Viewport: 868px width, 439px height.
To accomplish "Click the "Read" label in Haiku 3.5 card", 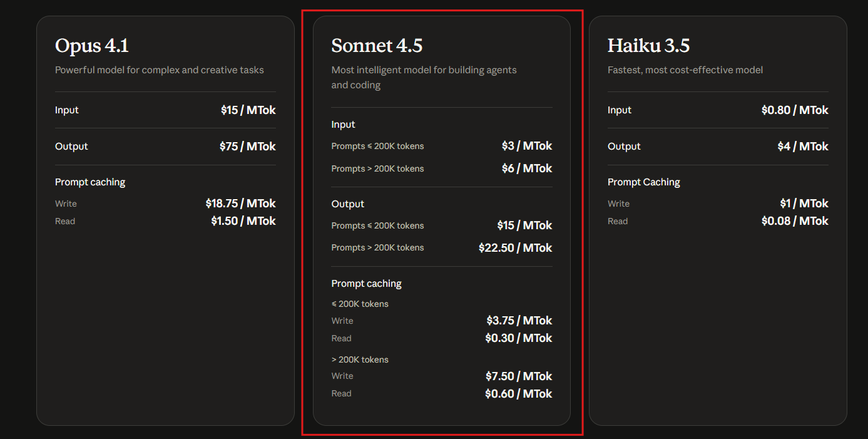I will tap(618, 221).
